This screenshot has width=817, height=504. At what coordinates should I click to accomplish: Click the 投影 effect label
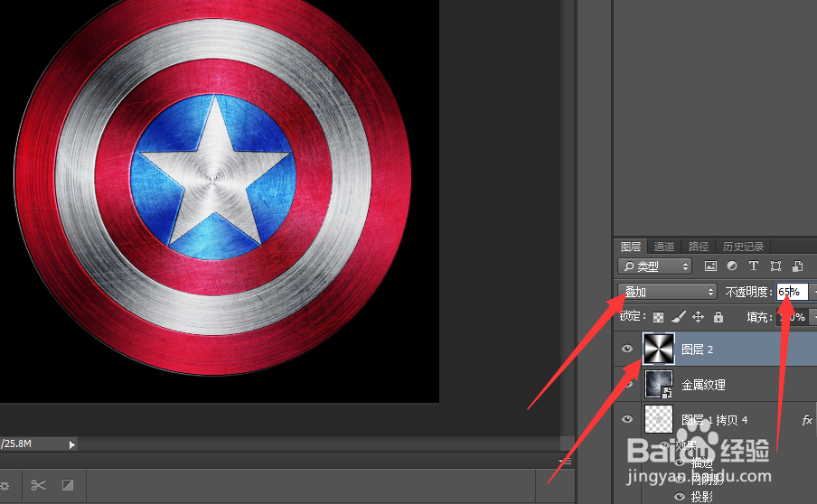(x=701, y=497)
